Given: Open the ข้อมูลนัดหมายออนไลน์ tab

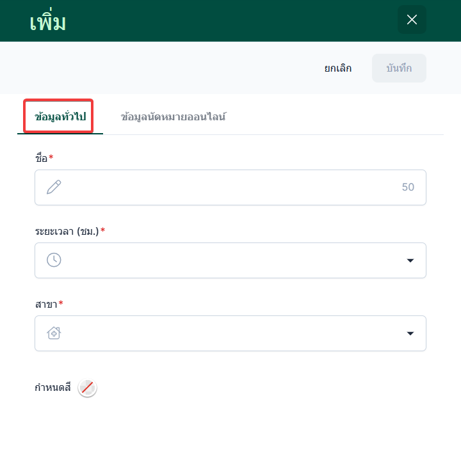Looking at the screenshot, I should click(173, 116).
